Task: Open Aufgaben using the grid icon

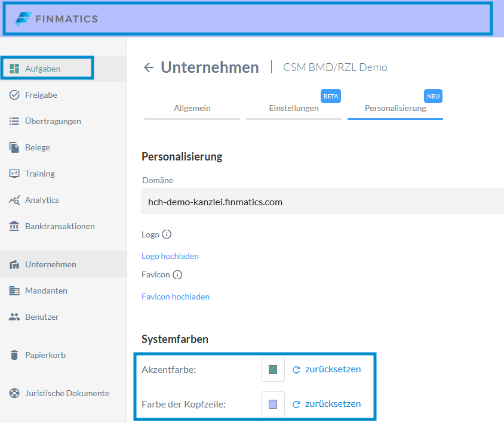Action: [x=15, y=67]
